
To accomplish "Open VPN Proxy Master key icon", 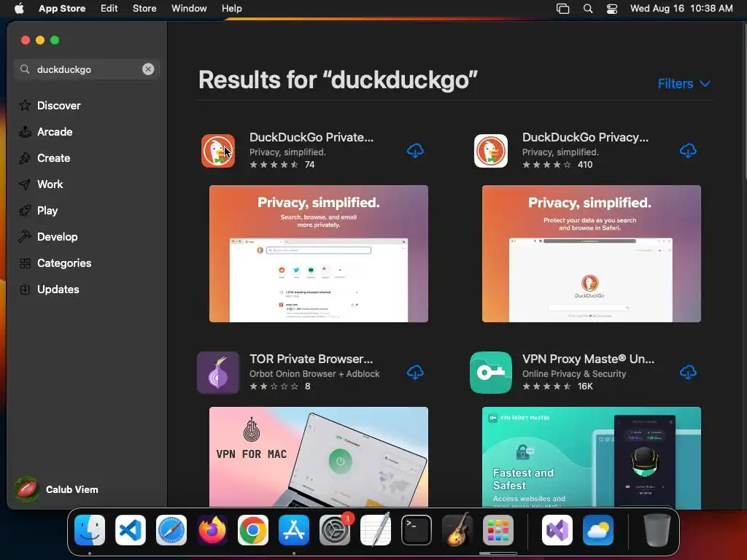I will 491,373.
